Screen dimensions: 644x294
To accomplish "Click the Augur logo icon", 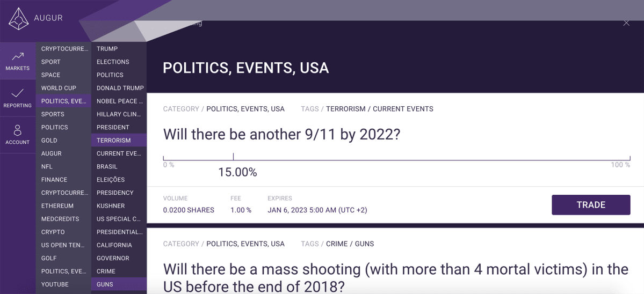I will (18, 19).
